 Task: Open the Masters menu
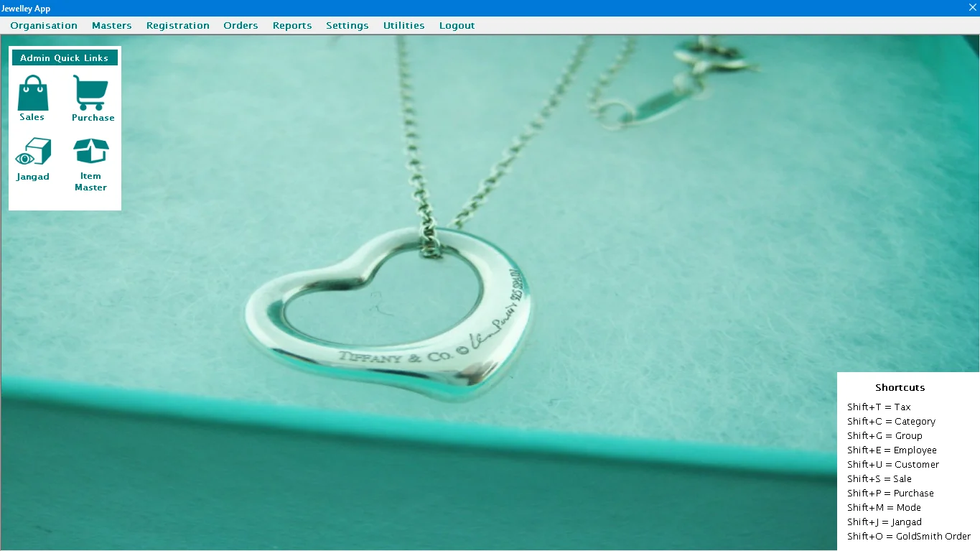click(x=112, y=25)
